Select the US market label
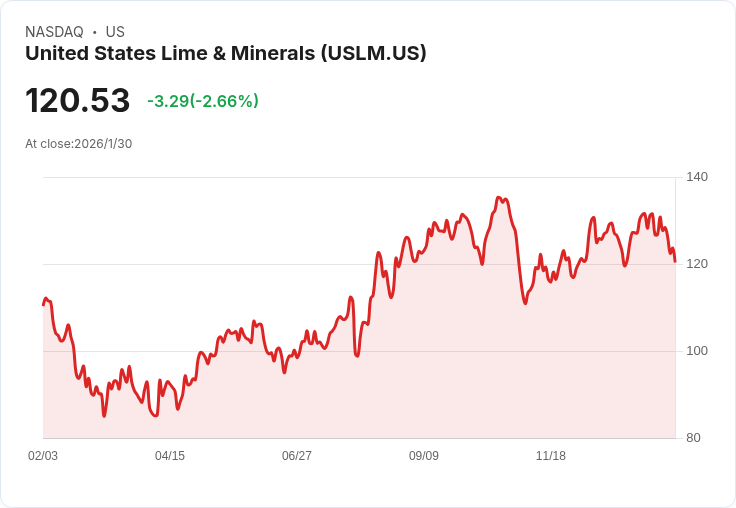This screenshot has width=736, height=508. tap(115, 32)
